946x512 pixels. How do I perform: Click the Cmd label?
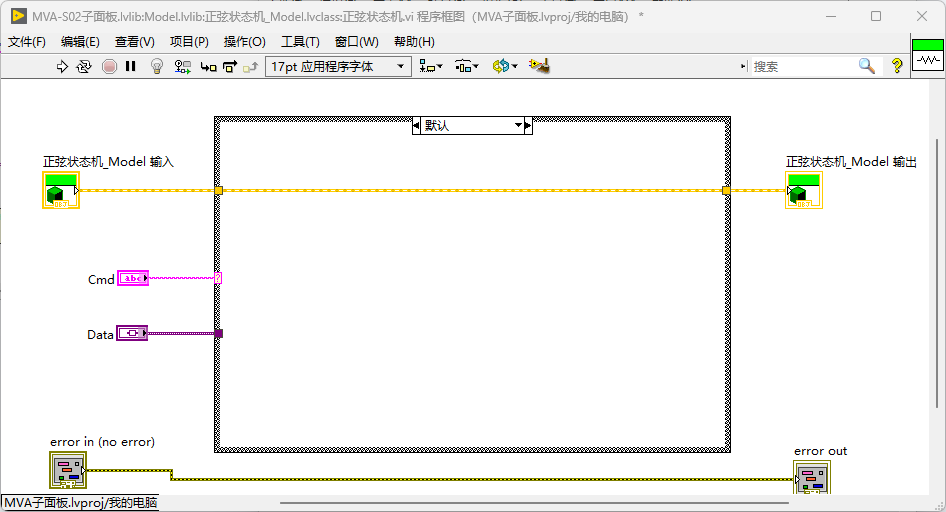[x=101, y=280]
